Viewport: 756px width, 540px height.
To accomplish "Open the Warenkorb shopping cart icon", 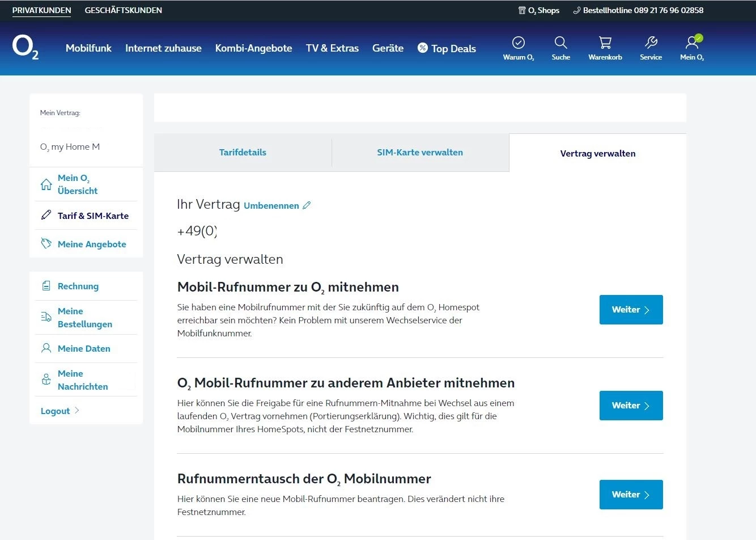I will [x=605, y=43].
